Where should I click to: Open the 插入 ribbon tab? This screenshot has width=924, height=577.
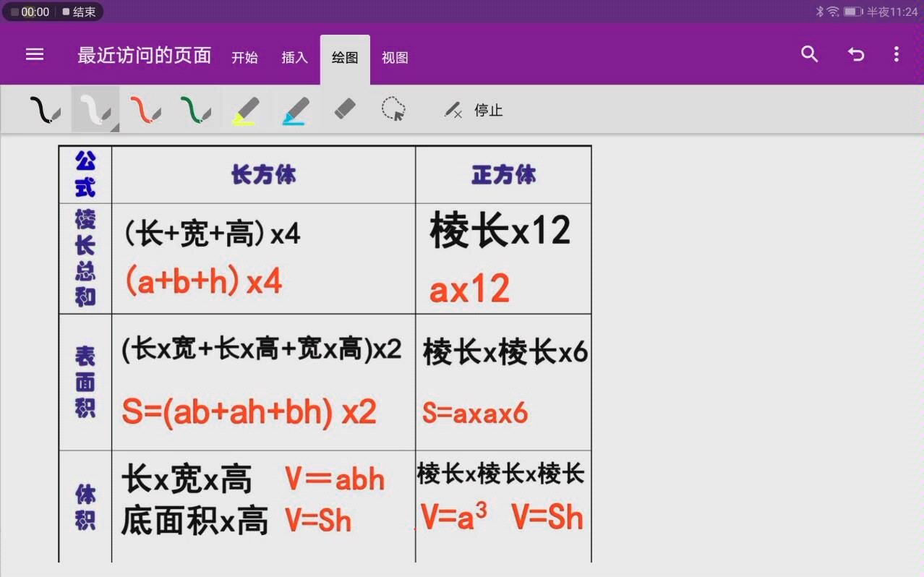point(294,58)
